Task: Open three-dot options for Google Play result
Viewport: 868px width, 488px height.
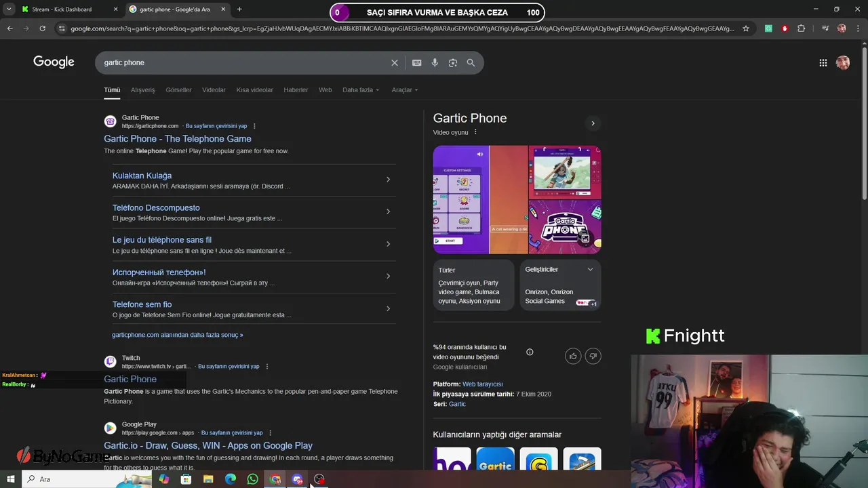Action: click(x=270, y=433)
